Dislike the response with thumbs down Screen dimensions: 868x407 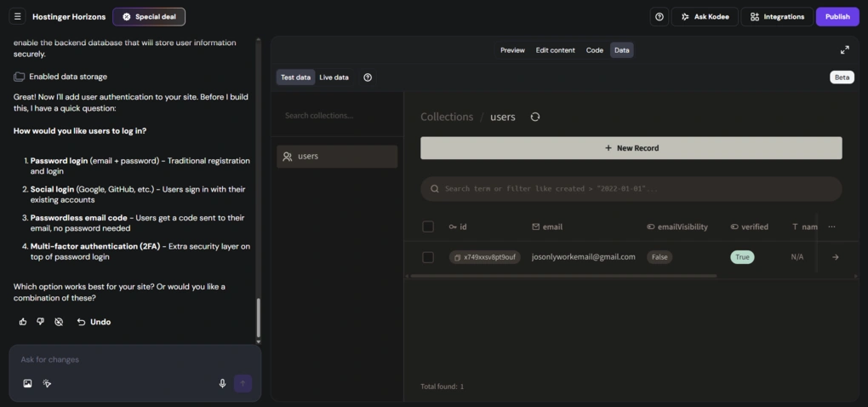pyautogui.click(x=40, y=322)
